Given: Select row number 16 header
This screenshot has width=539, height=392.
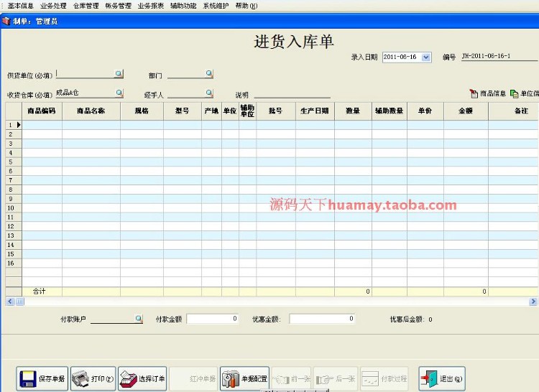Looking at the screenshot, I should pos(14,263).
